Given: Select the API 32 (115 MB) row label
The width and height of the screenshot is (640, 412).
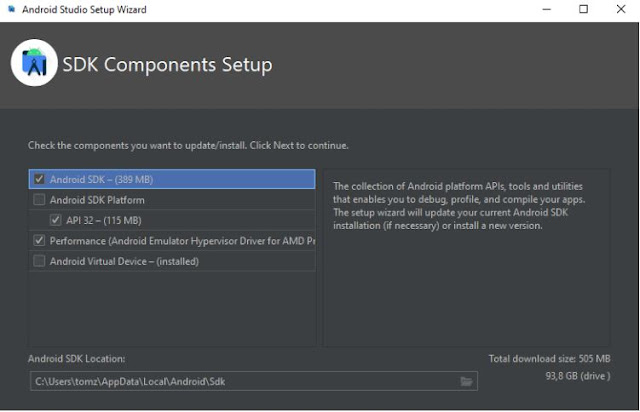Looking at the screenshot, I should (104, 220).
